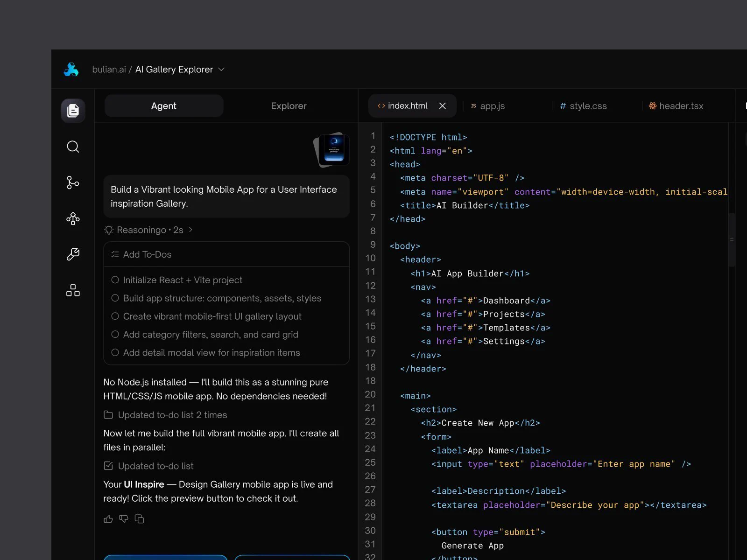Image resolution: width=747 pixels, height=560 pixels.
Task: Open the source control branch icon
Action: click(73, 182)
